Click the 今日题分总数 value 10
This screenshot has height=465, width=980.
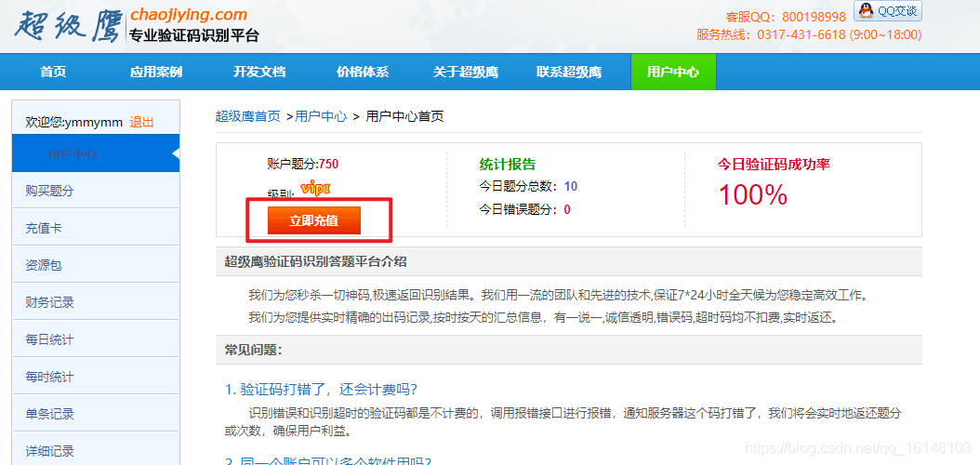click(x=571, y=186)
